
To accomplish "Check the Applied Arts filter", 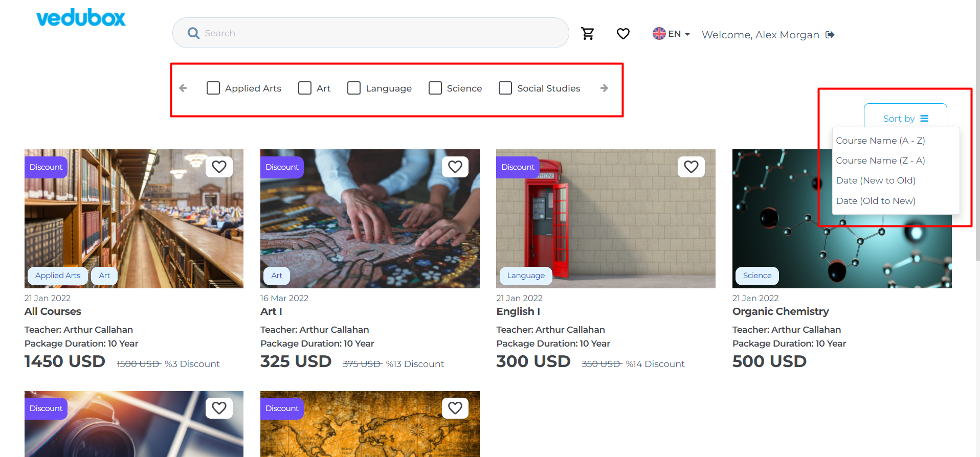I will click(x=213, y=88).
